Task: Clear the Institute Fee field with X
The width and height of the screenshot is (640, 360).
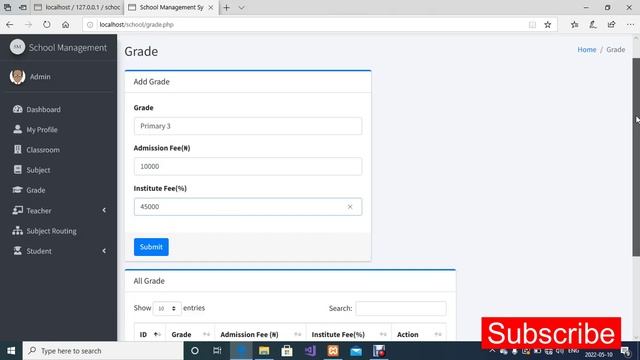Action: pos(350,207)
